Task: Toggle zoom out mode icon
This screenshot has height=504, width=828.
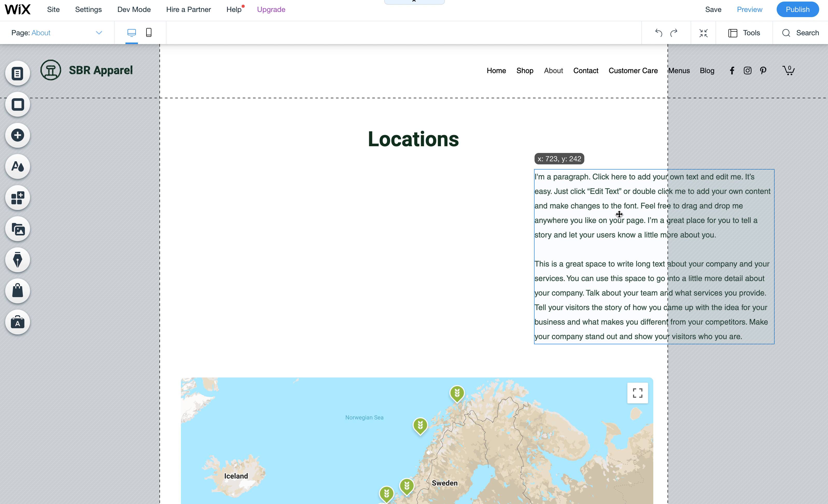Action: pos(703,33)
